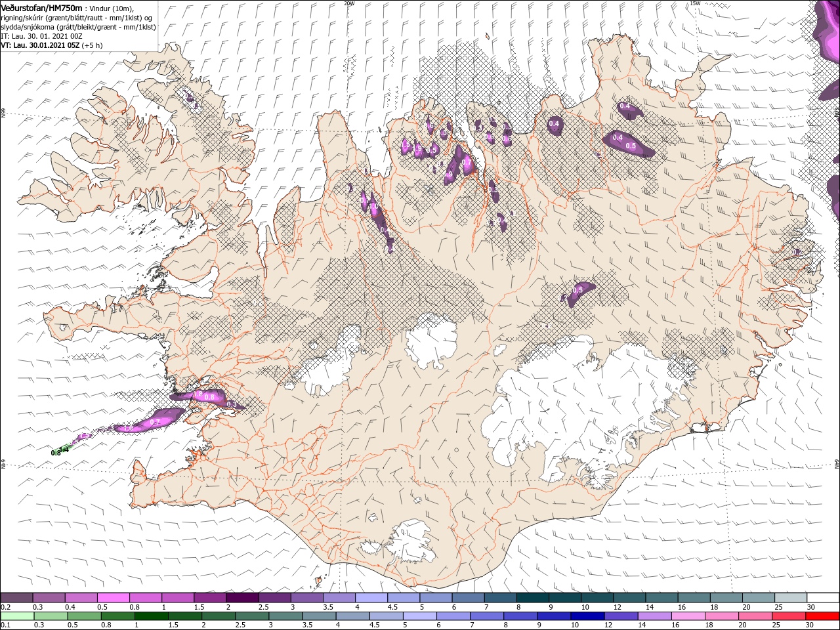The height and width of the screenshot is (630, 840).
Task: Click the initial time line IT: Lau. 30. 01. 2021 00Z
Action: tap(41, 36)
